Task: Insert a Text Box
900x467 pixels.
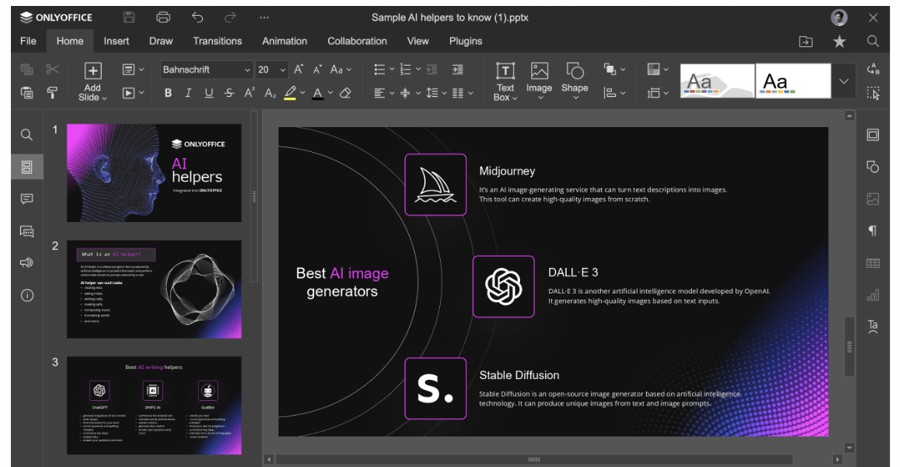Action: pos(505,81)
